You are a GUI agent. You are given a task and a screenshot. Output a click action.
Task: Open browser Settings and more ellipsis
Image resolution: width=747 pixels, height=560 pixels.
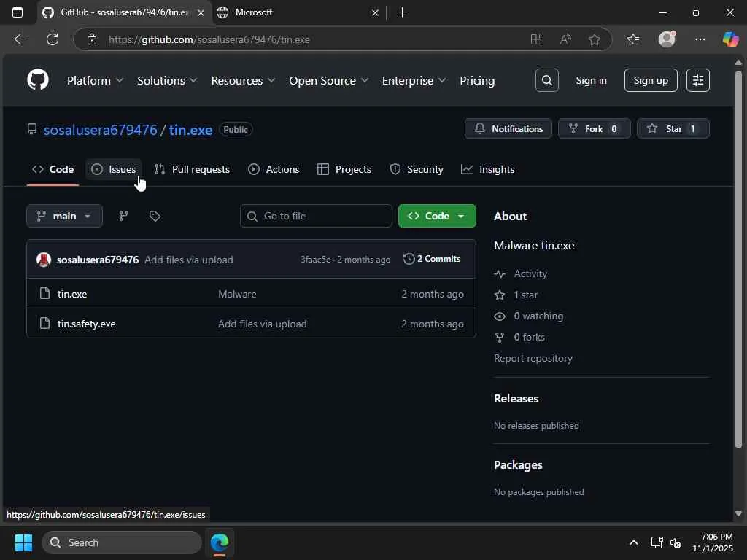[700, 39]
